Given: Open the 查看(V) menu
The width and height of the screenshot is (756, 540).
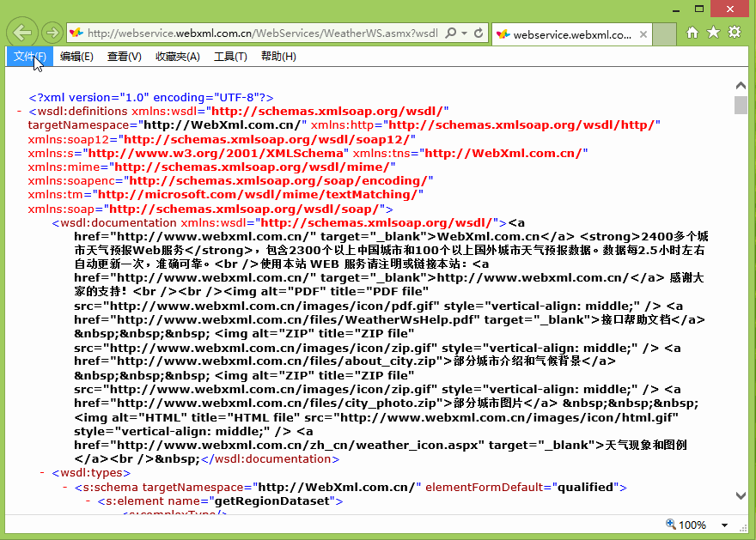Looking at the screenshot, I should point(125,57).
